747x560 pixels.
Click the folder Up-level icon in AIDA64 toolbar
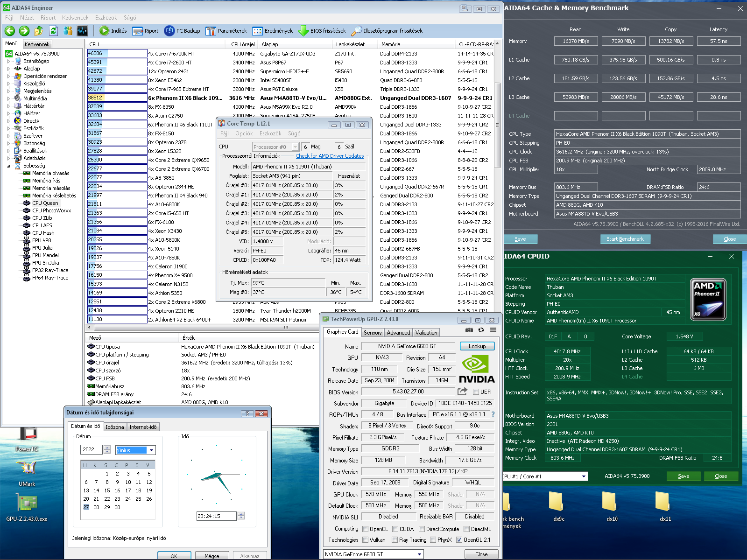[x=39, y=31]
